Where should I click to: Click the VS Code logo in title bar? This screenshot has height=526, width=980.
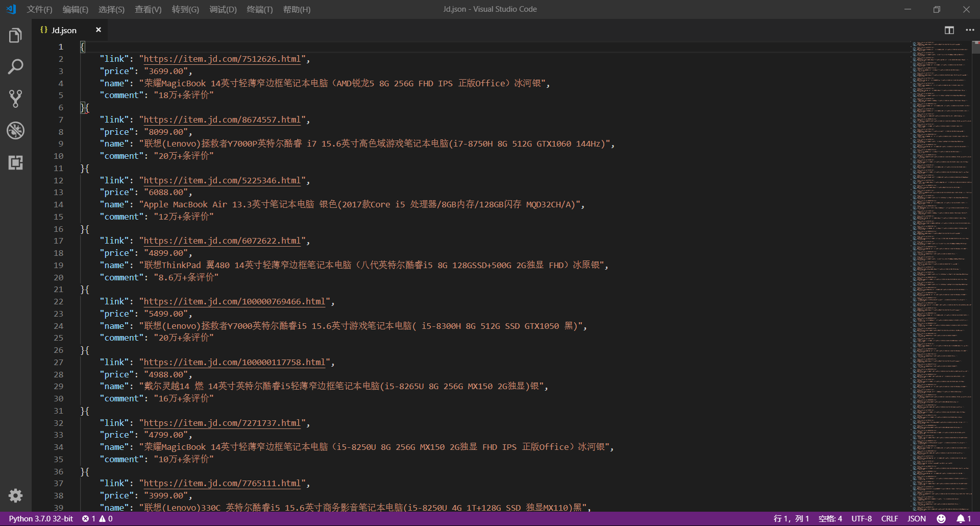11,9
